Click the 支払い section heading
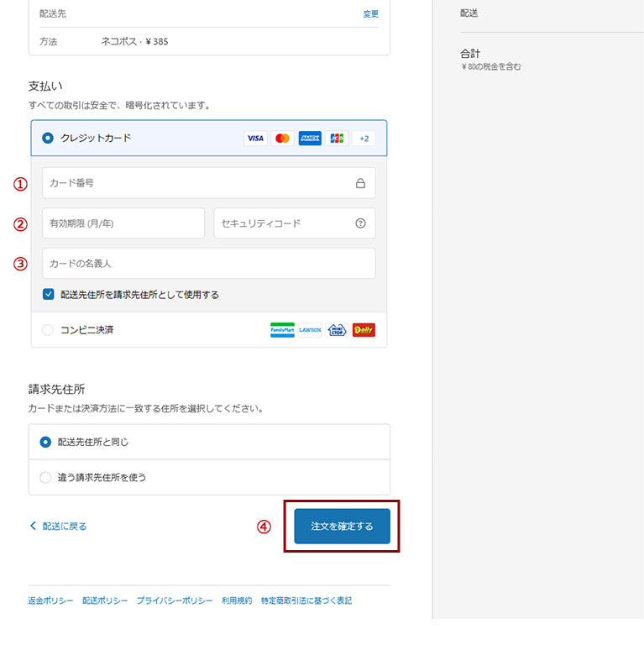 (x=45, y=86)
